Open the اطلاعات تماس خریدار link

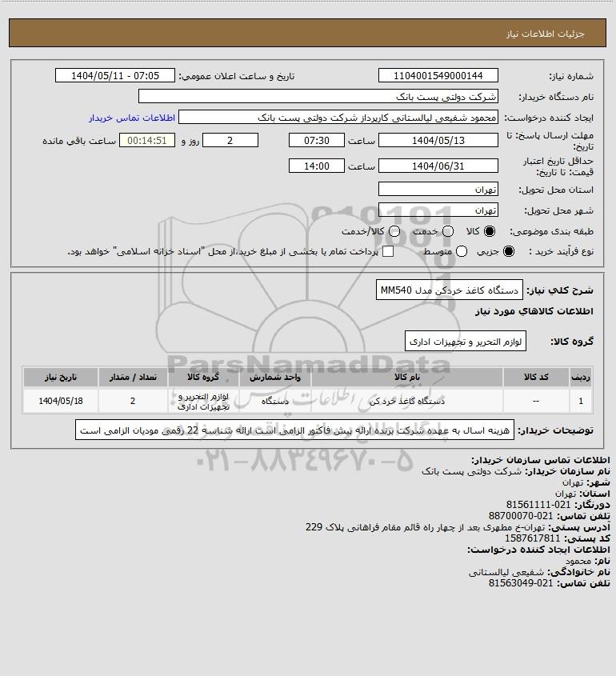(x=132, y=118)
